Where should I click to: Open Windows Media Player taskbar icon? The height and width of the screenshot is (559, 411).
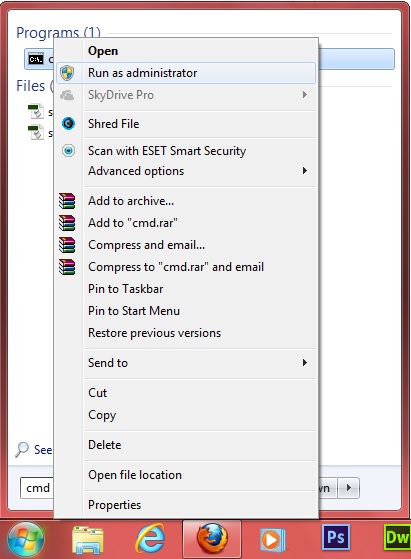273,539
